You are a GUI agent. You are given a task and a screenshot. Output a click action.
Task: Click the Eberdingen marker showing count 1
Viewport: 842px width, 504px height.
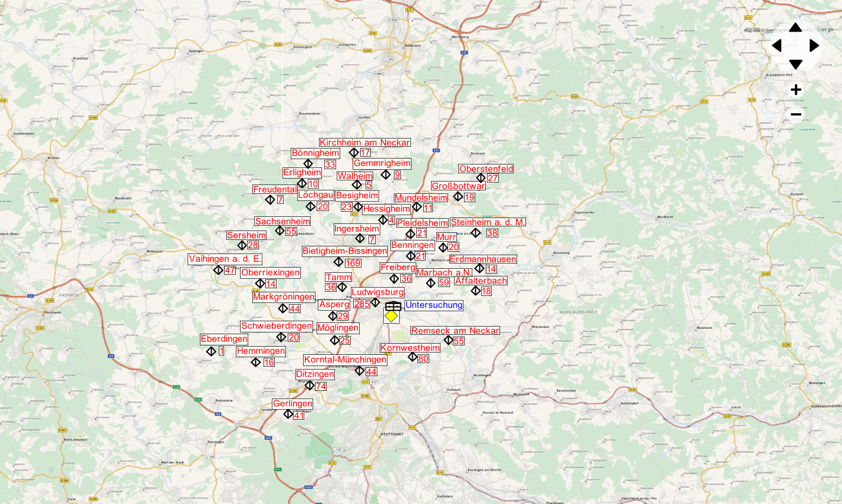(x=210, y=351)
